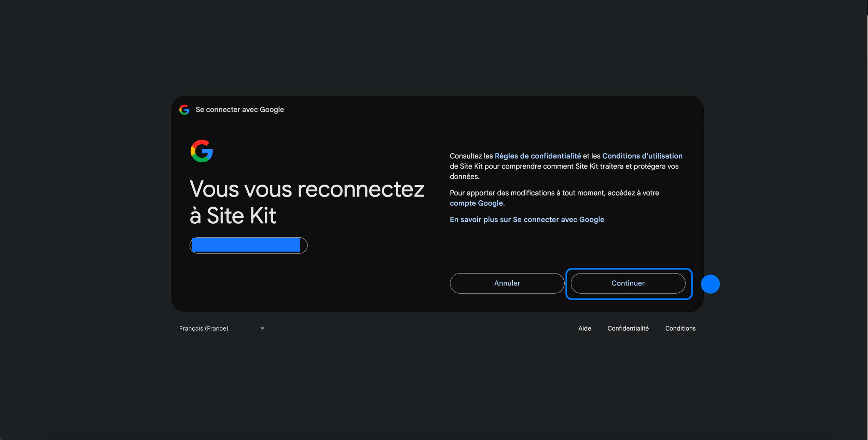Open the Règles de confidentialité link
The image size is (868, 440).
[x=538, y=156]
